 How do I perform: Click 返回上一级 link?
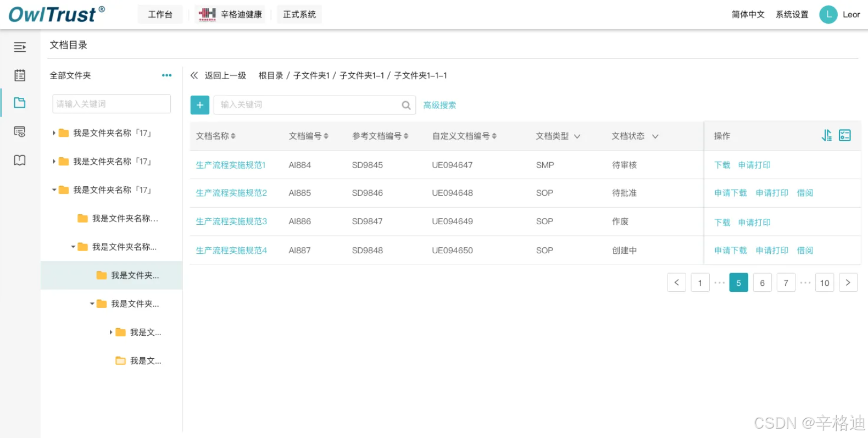(225, 75)
